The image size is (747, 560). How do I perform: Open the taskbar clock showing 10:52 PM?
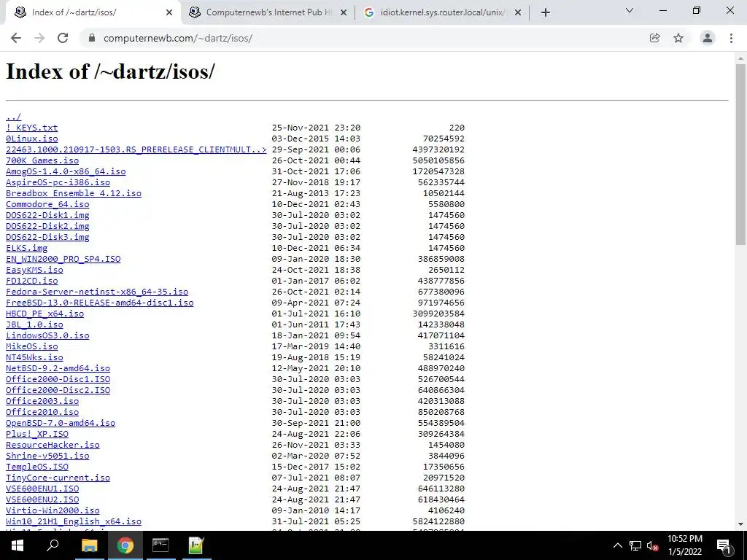point(684,545)
